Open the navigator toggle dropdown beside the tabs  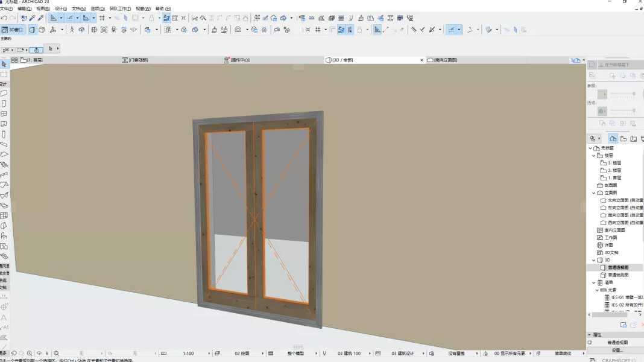pos(584,60)
